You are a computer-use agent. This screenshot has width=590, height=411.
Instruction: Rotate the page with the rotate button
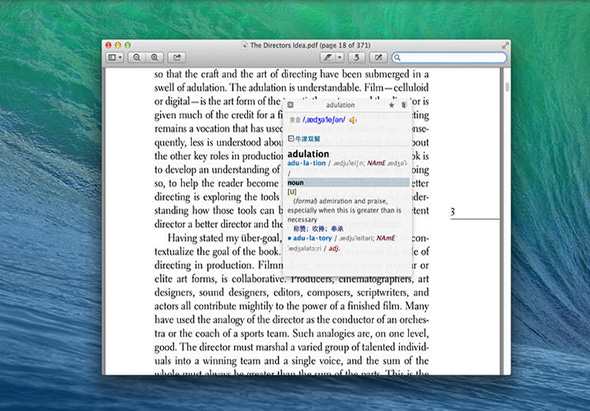356,58
